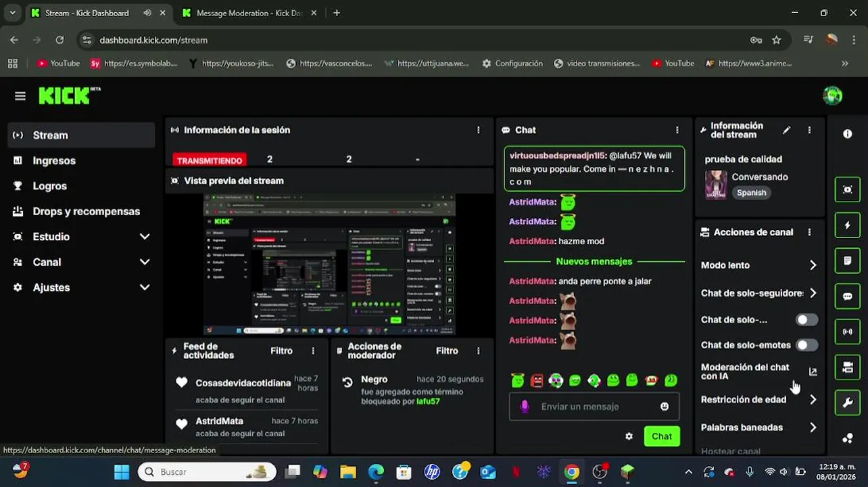Open Acciones de moderador three-dot menu

click(478, 350)
